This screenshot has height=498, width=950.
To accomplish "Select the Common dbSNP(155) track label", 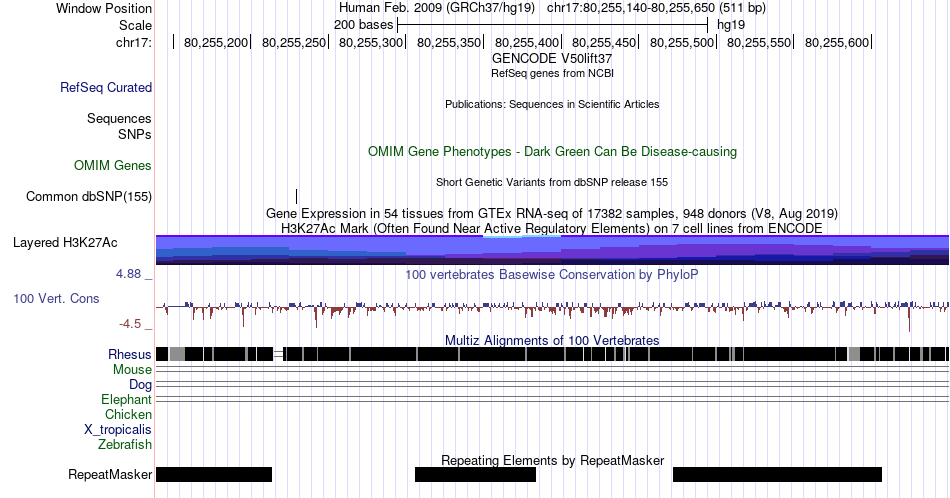I will (88, 196).
